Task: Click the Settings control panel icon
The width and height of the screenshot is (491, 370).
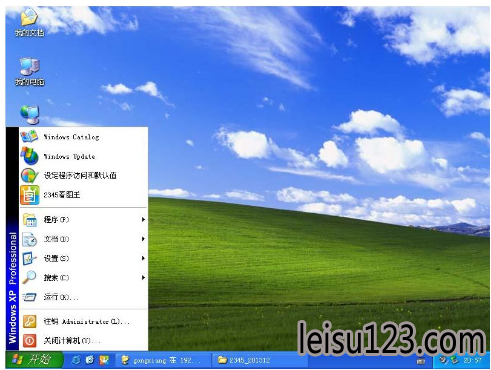Action: (29, 258)
